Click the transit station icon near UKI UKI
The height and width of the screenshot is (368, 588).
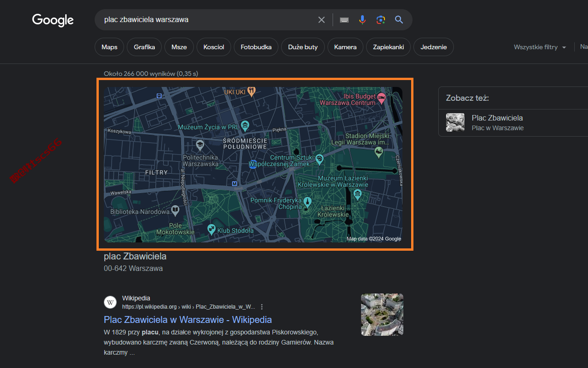click(159, 96)
